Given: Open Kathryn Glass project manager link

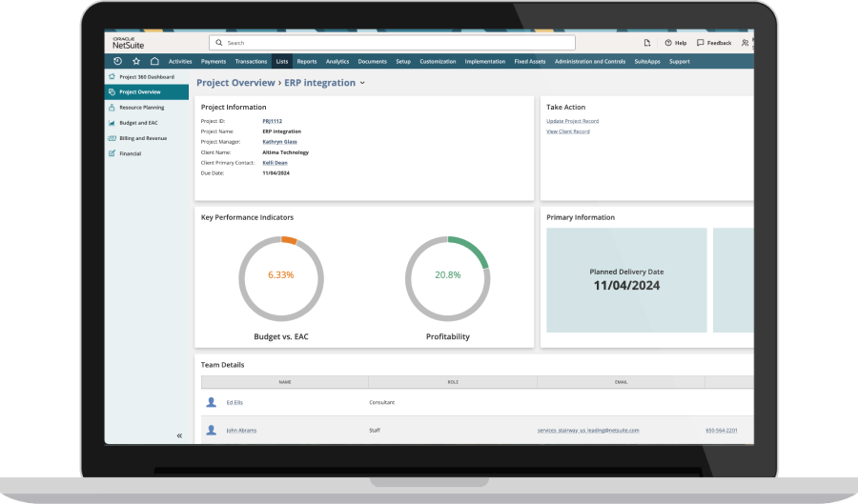Looking at the screenshot, I should pyautogui.click(x=279, y=142).
